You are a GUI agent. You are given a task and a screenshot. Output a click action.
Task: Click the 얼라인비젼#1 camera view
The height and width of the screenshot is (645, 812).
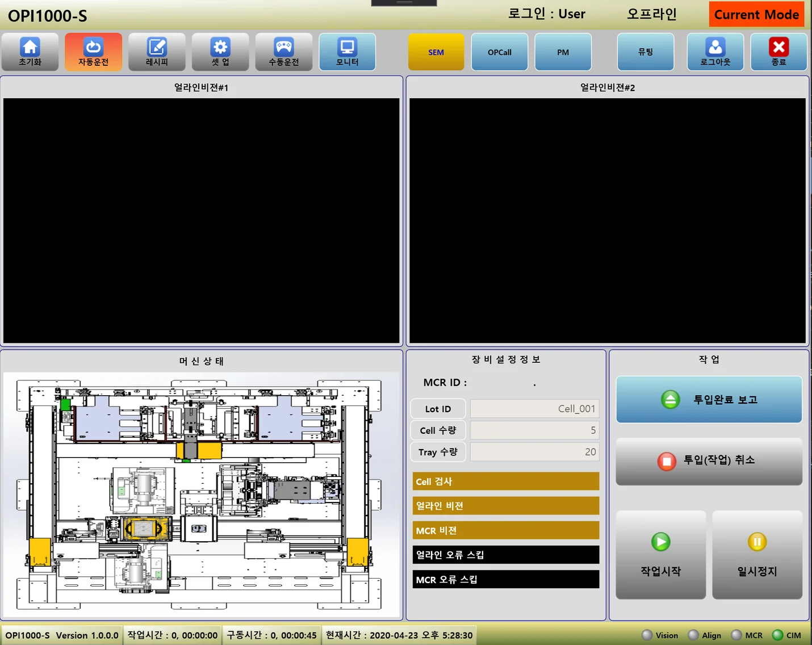pyautogui.click(x=202, y=221)
